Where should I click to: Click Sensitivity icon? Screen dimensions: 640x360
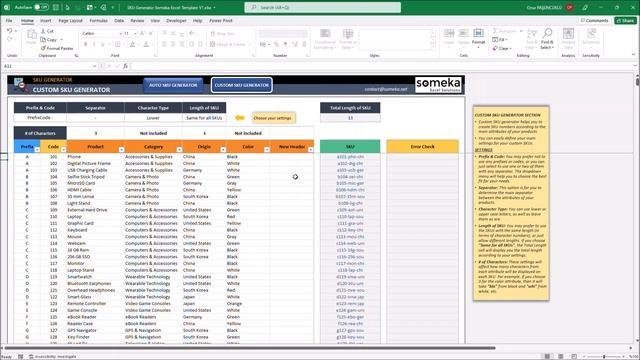point(591,33)
